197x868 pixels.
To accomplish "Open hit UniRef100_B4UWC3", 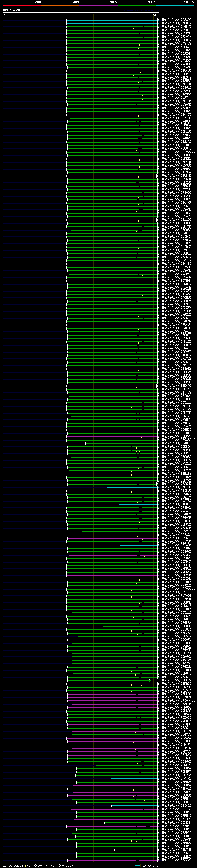I will (x=177, y=504).
